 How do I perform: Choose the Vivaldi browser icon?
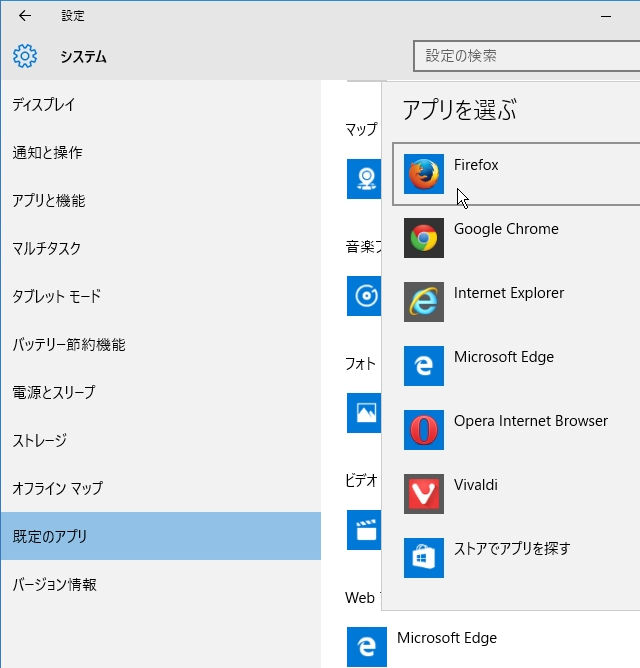(x=424, y=493)
